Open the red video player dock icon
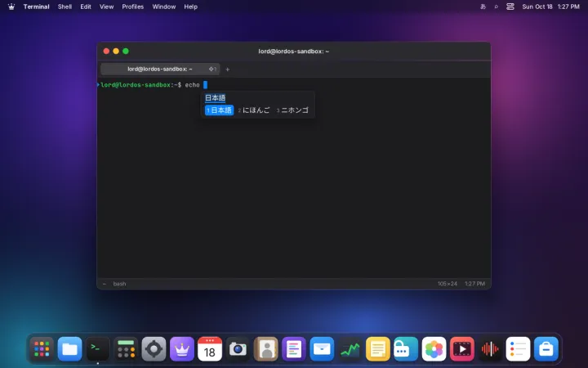The image size is (588, 368). point(461,349)
